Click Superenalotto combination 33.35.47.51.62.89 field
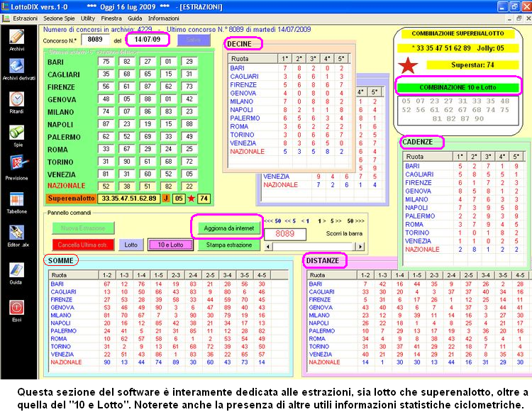This screenshot has width=532, height=412. (x=129, y=199)
